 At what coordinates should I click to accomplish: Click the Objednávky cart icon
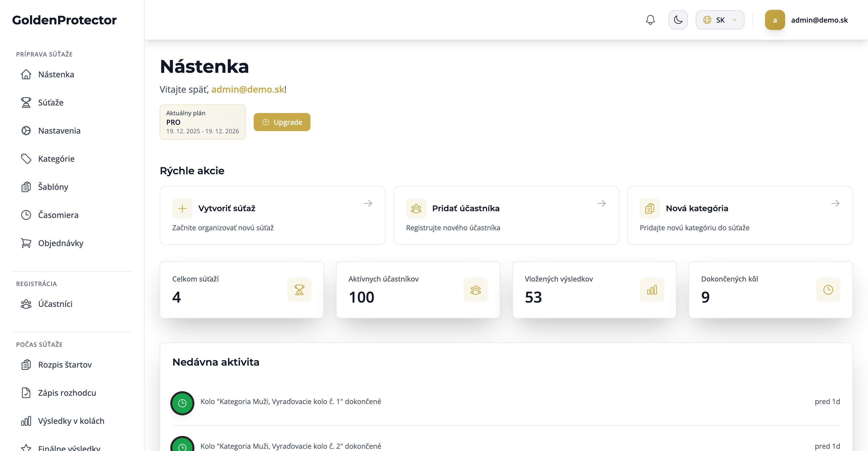pos(26,243)
